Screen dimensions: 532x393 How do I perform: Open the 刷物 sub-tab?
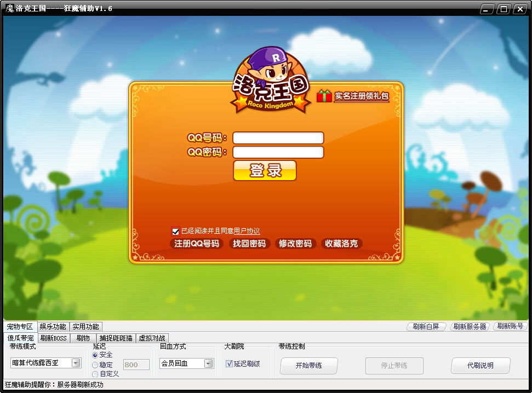[x=83, y=338]
